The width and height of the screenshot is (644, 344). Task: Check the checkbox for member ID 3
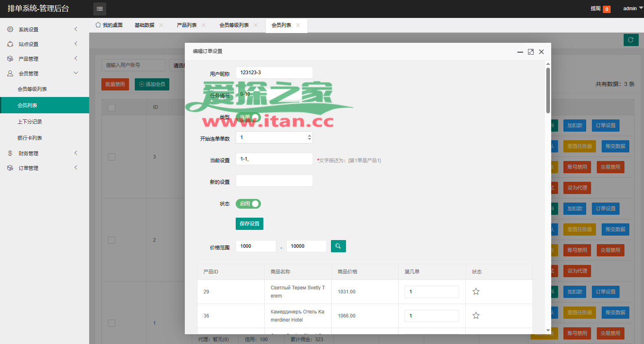tap(112, 157)
